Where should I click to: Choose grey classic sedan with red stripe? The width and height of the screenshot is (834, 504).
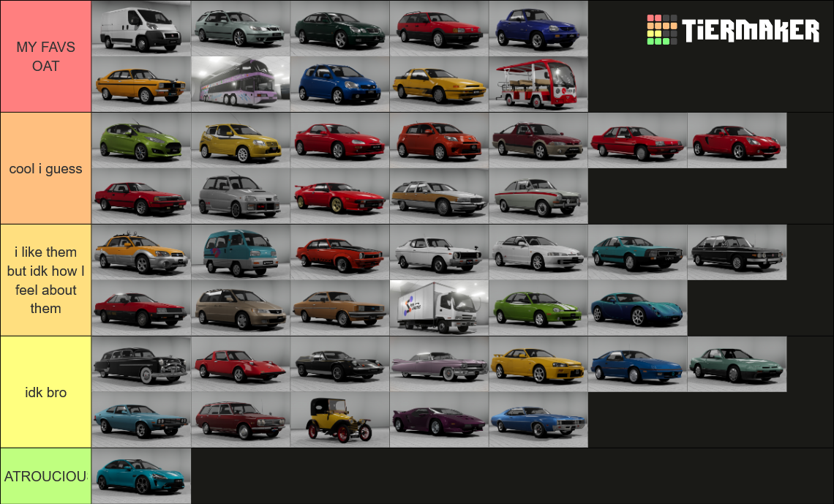click(538, 196)
